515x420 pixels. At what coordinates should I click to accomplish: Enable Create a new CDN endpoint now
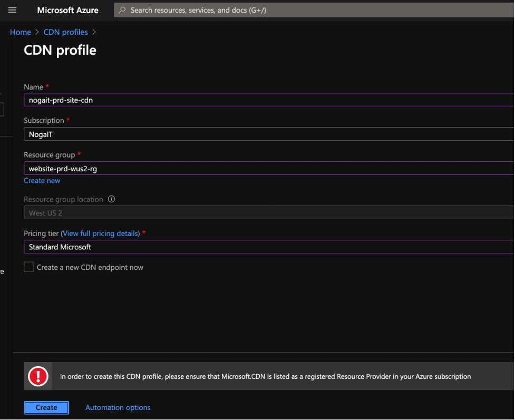[28, 267]
